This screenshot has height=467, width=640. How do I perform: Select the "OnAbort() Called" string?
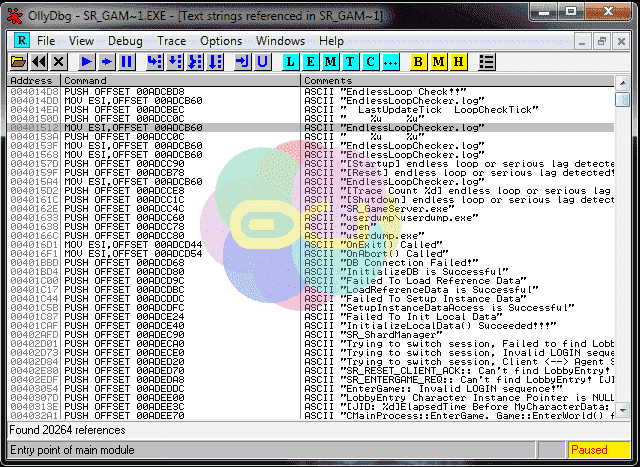point(376,254)
